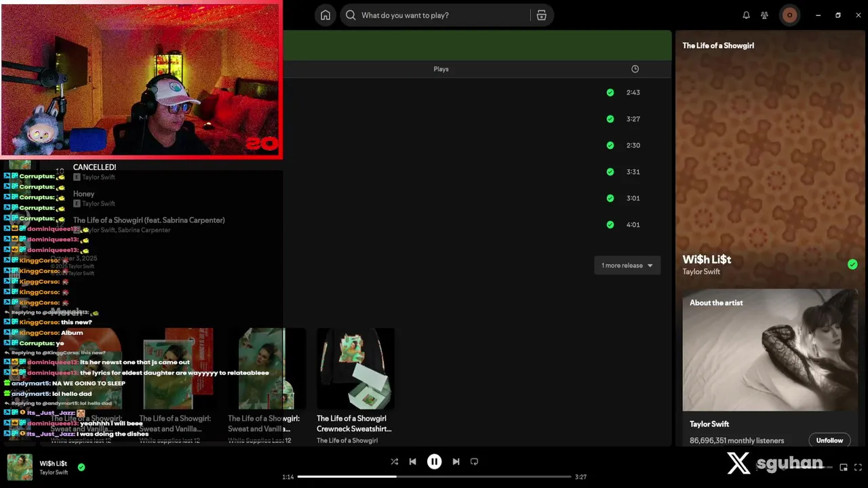Open the Browse icon in search bar
868x488 pixels.
point(541,16)
